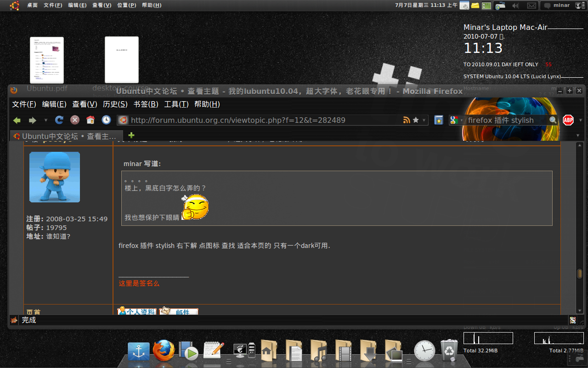Screen dimensions: 588x368
Task: Reload the forum page
Action: (59, 120)
